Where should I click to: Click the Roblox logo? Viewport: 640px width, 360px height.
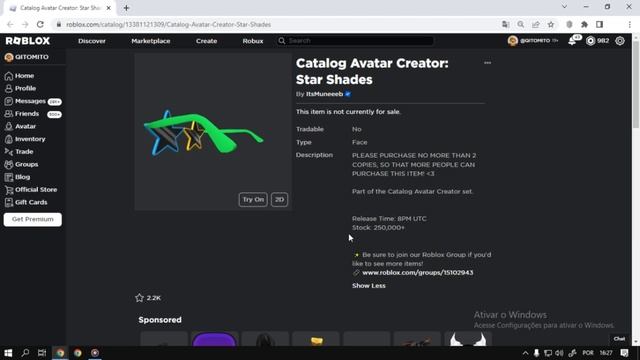tap(28, 41)
